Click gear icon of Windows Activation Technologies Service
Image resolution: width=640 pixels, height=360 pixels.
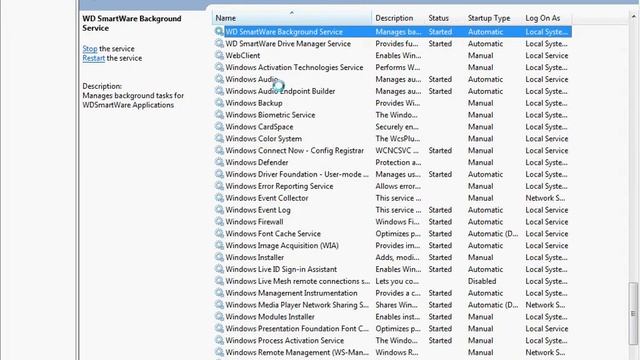click(219, 67)
